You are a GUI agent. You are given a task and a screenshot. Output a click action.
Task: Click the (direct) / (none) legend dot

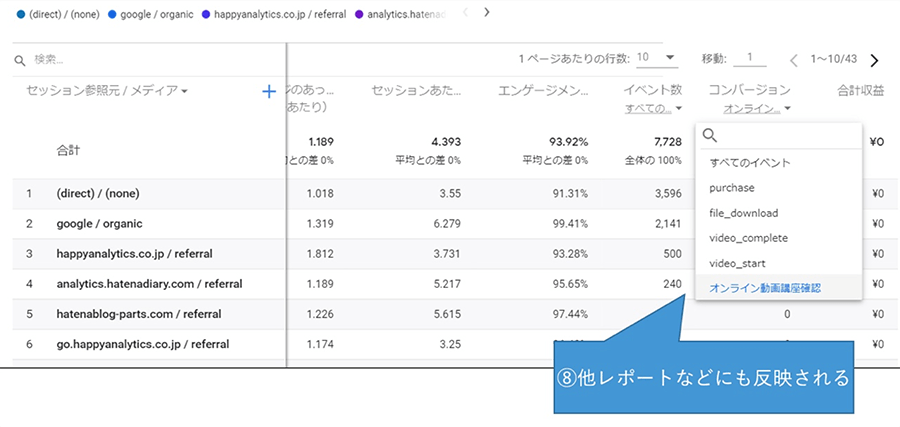coord(21,14)
